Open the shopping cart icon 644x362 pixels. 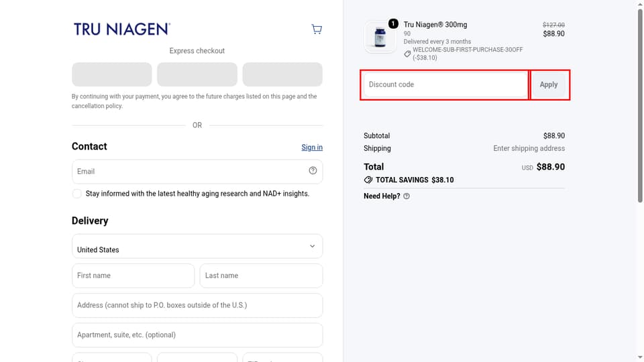(x=317, y=29)
